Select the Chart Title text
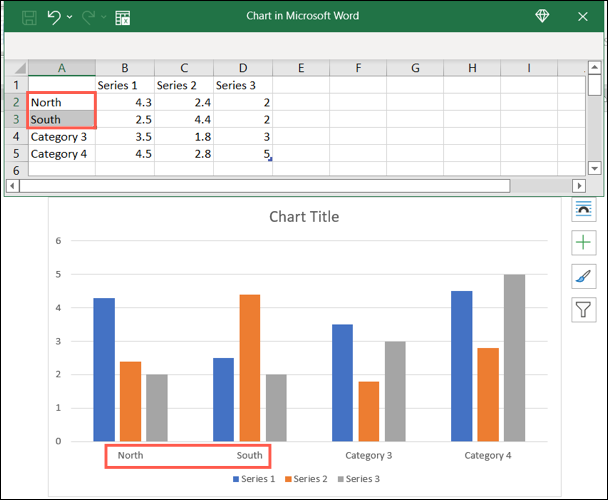This screenshot has width=608, height=500. [304, 216]
